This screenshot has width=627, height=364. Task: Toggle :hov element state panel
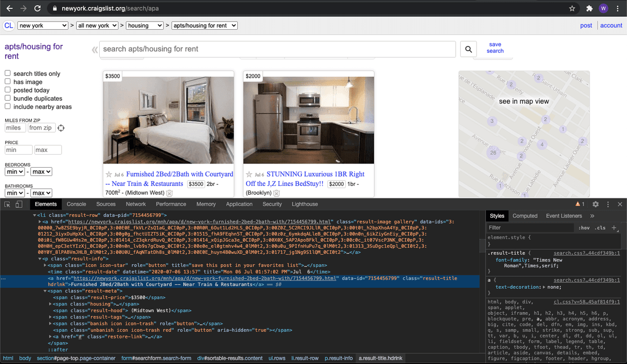click(584, 228)
